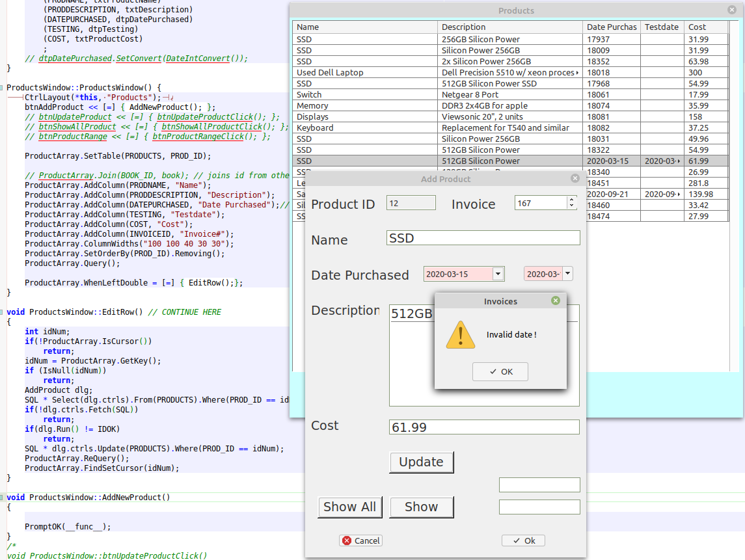
Task: Click into the Name text field containing SSD
Action: tap(483, 238)
